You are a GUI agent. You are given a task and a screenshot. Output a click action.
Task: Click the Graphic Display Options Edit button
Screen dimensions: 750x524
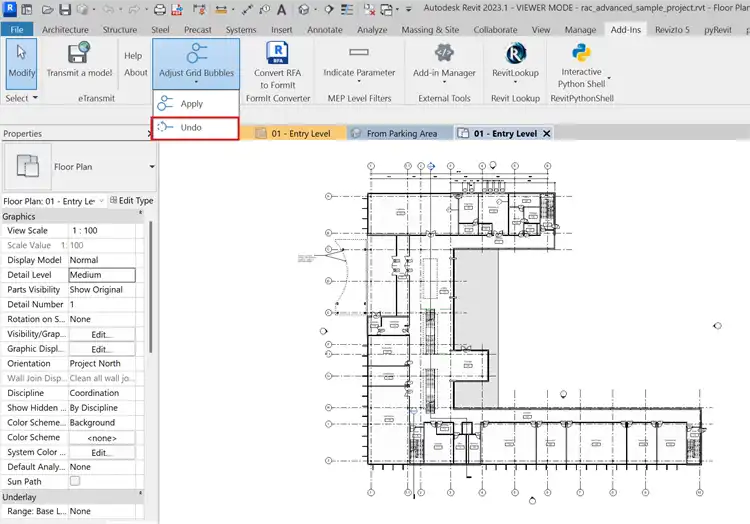[102, 349]
